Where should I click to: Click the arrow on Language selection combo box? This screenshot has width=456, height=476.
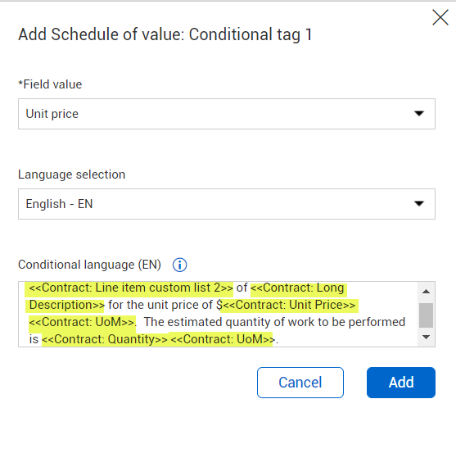pyautogui.click(x=419, y=203)
